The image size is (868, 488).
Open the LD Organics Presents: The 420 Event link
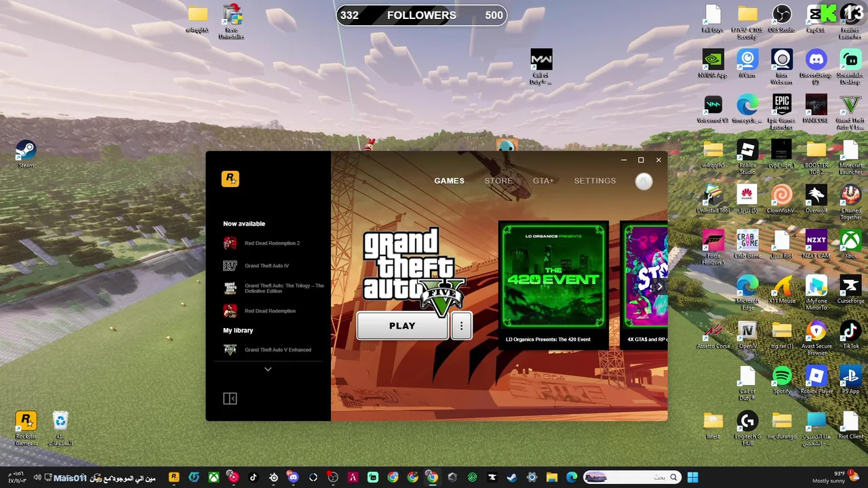tap(548, 340)
